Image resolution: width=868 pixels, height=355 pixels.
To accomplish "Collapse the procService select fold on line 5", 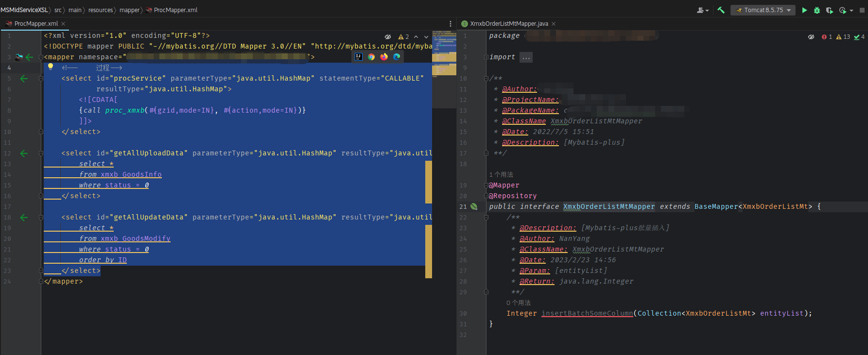I will tap(41, 79).
